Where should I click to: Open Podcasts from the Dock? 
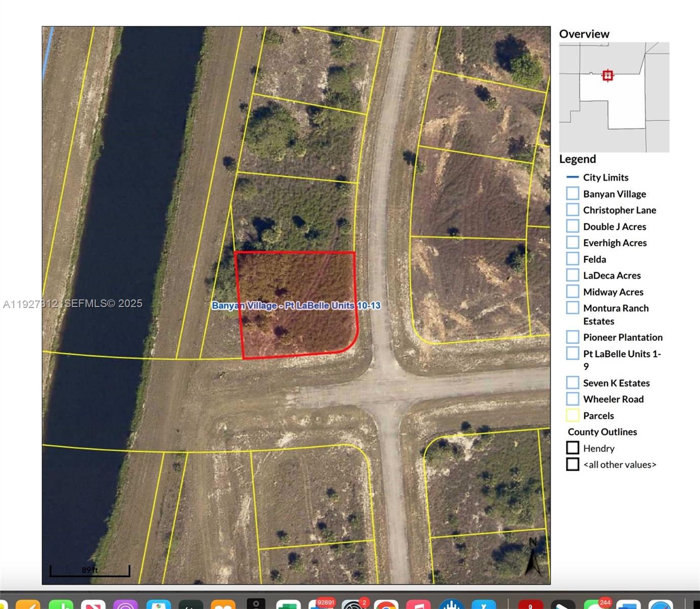(126, 605)
